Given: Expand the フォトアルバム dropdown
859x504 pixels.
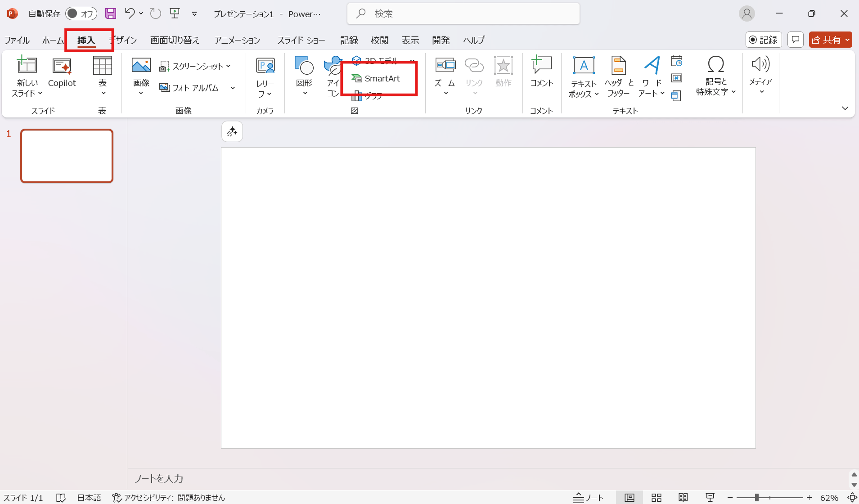Looking at the screenshot, I should click(x=233, y=88).
